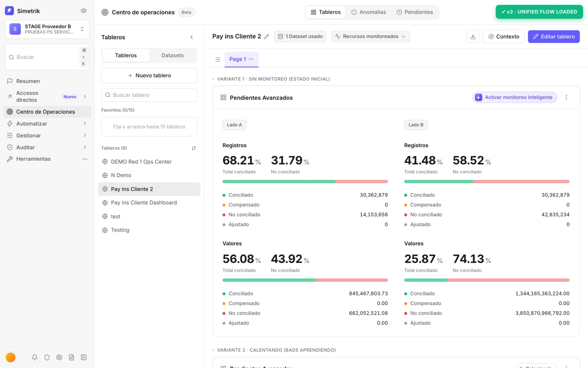
Task: Expand the Auditar menu chevron
Action: point(85,147)
